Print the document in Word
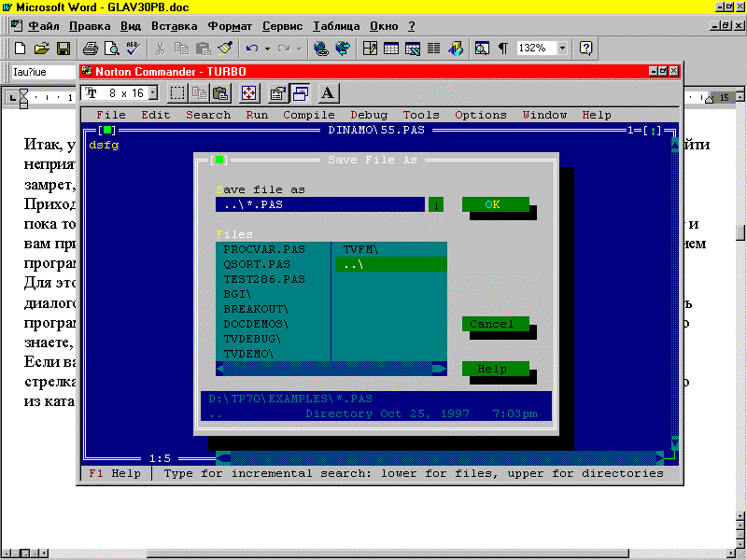The width and height of the screenshot is (747, 560). [x=91, y=49]
